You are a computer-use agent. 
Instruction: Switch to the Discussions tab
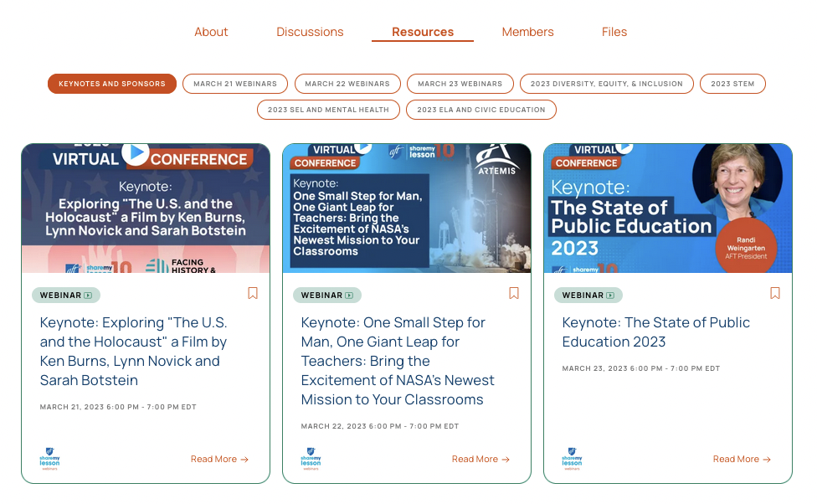[309, 32]
